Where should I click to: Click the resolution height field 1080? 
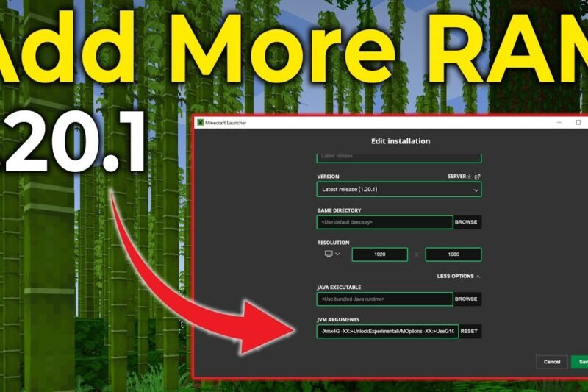pyautogui.click(x=453, y=254)
